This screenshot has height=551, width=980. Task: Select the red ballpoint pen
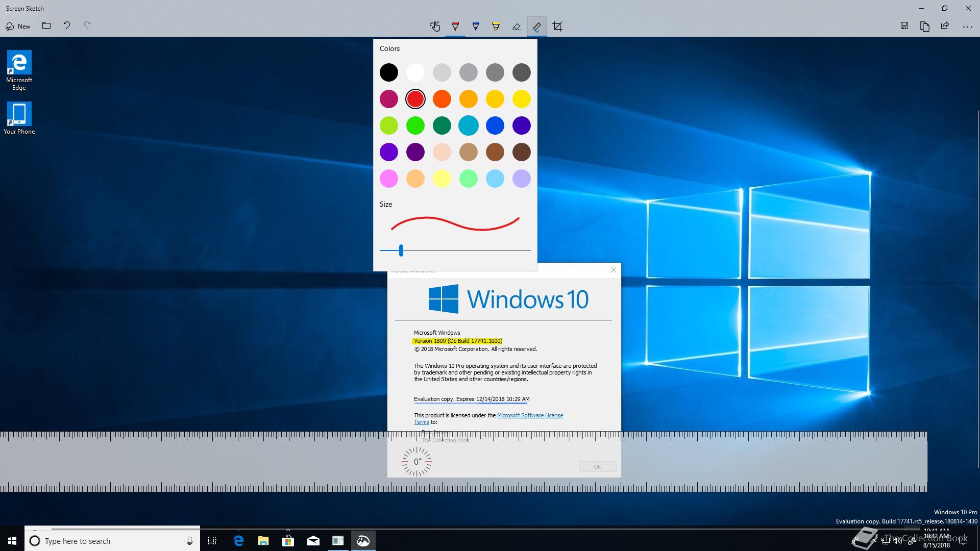pyautogui.click(x=455, y=27)
